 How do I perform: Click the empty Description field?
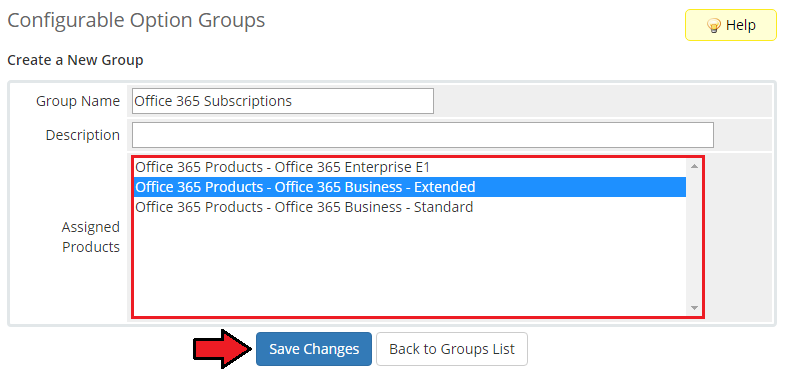pyautogui.click(x=423, y=135)
